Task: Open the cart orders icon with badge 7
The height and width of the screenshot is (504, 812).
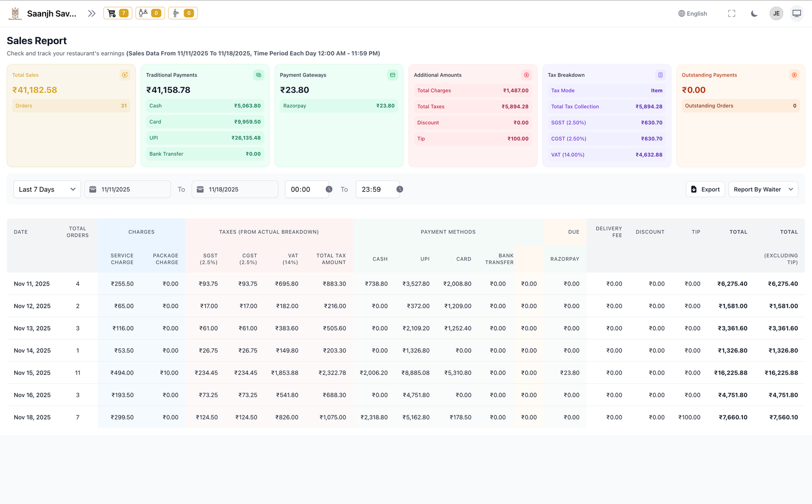Action: click(x=117, y=13)
